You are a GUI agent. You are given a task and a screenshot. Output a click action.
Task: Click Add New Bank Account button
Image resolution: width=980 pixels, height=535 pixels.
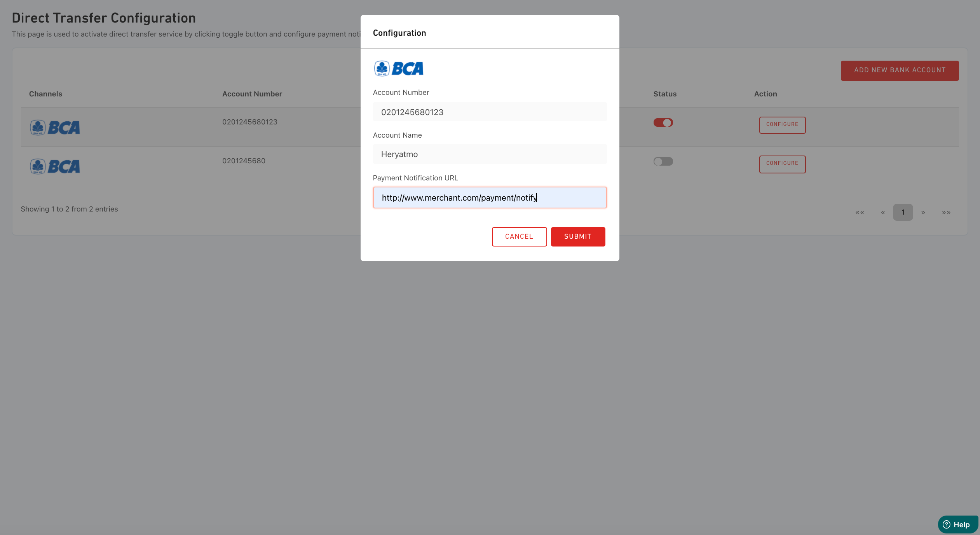900,70
